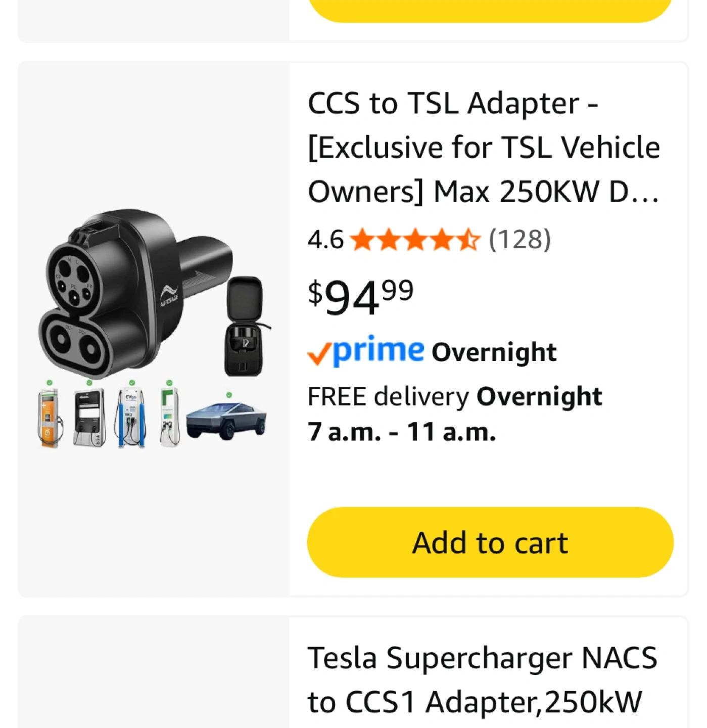
Task: Open the Tesla Supercharger NACS to CCS1 listing
Action: pos(482,680)
